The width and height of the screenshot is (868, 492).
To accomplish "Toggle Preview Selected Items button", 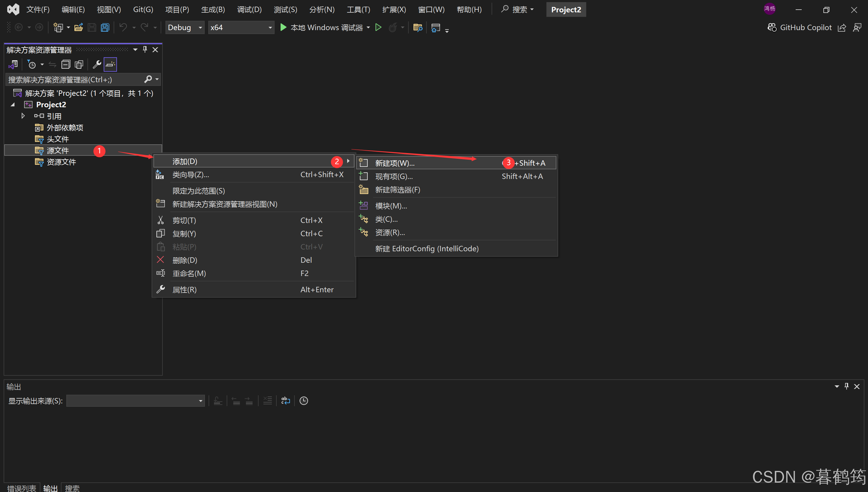I will coord(110,64).
